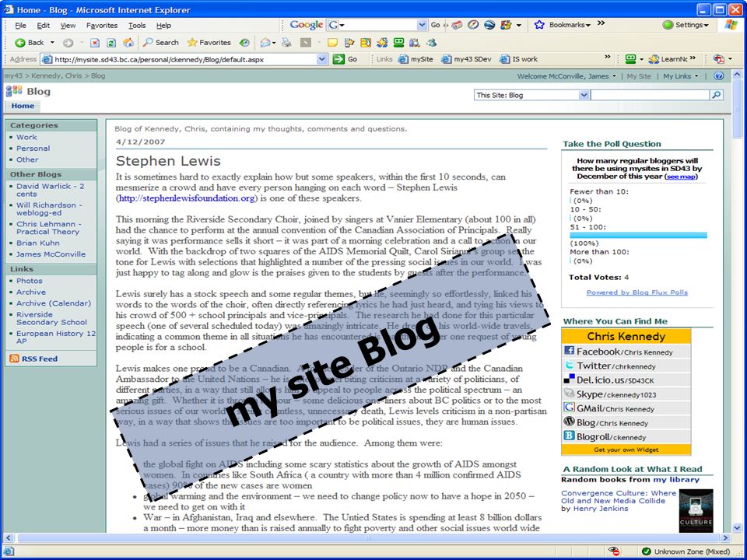747x560 pixels.
Task: Open Twitter/chrkennedy widget entry
Action: click(x=626, y=366)
